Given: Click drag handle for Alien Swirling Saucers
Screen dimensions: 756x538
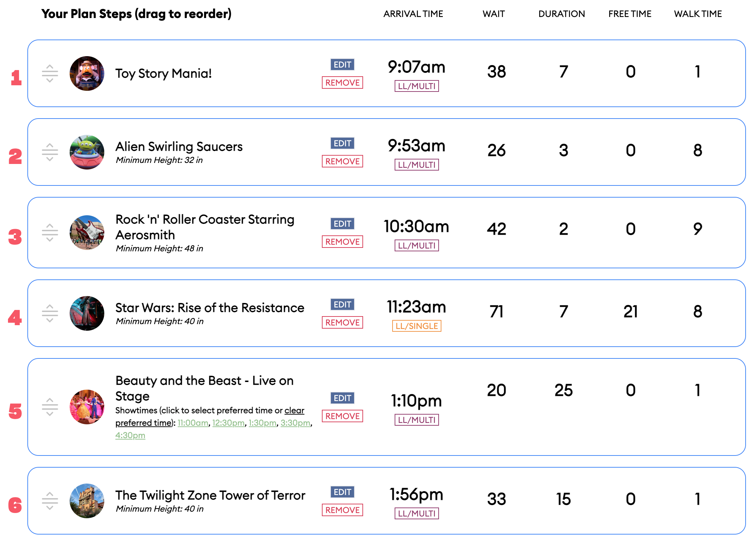Looking at the screenshot, I should coord(50,152).
